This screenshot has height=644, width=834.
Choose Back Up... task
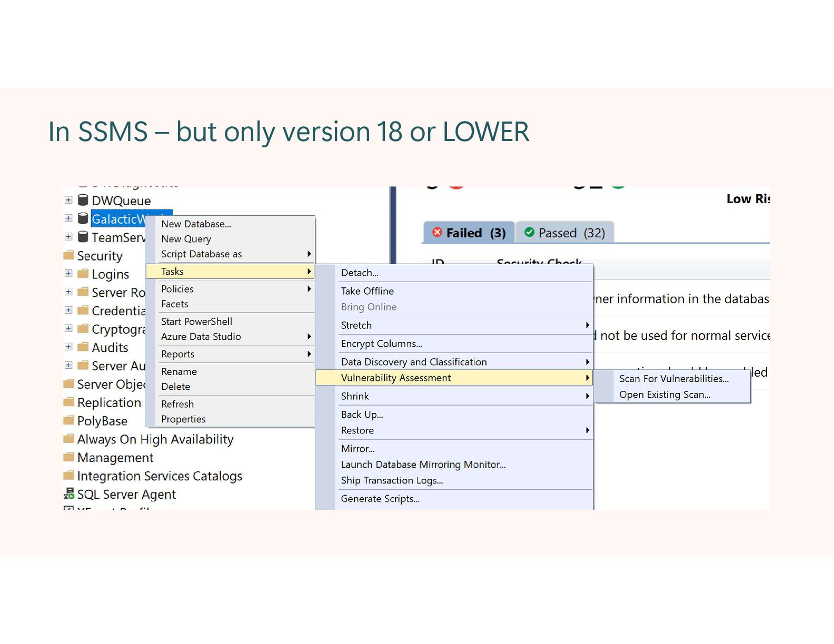pos(455,415)
